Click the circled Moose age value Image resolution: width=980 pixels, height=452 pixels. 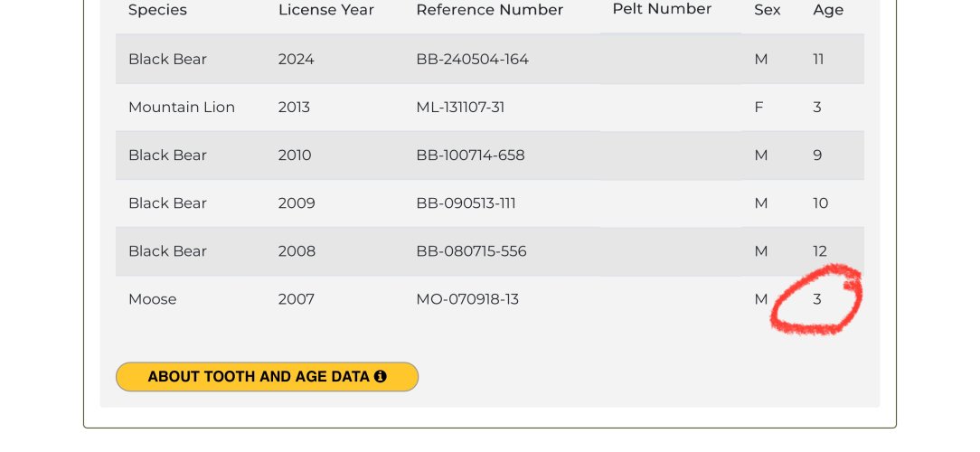(817, 298)
